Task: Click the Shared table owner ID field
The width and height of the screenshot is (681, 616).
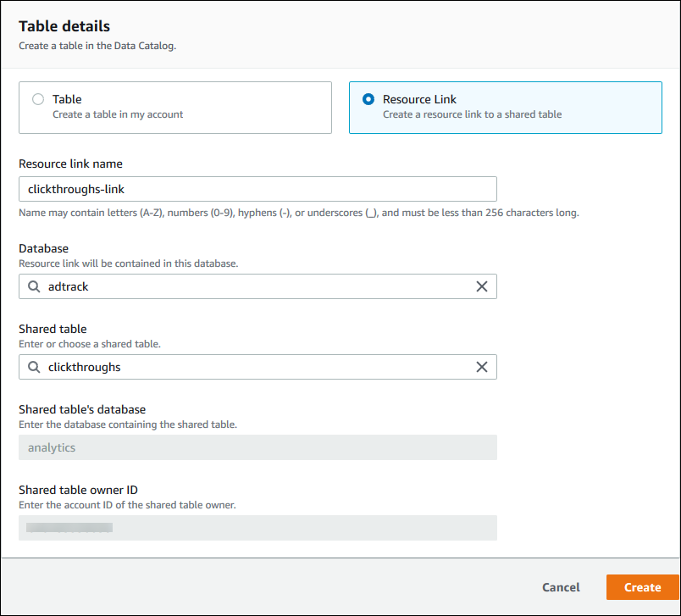Action: pos(257,528)
